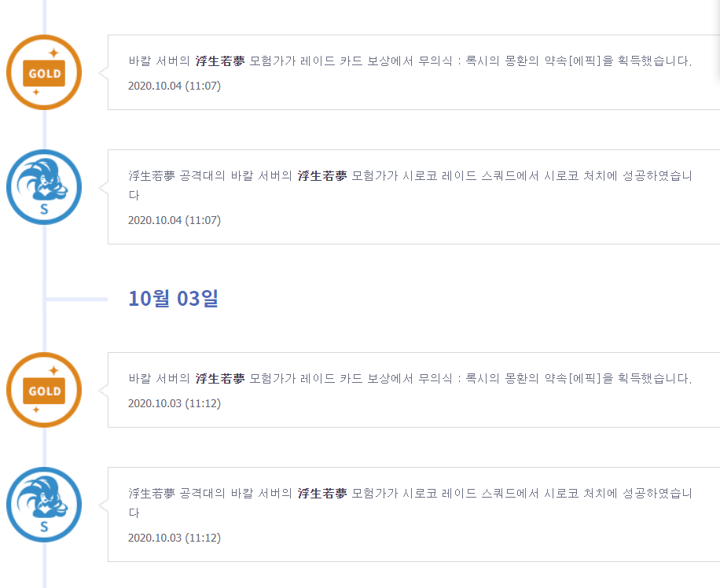Click timestamp 2020.10.03 (11:12) under Siroco entry

174,538
